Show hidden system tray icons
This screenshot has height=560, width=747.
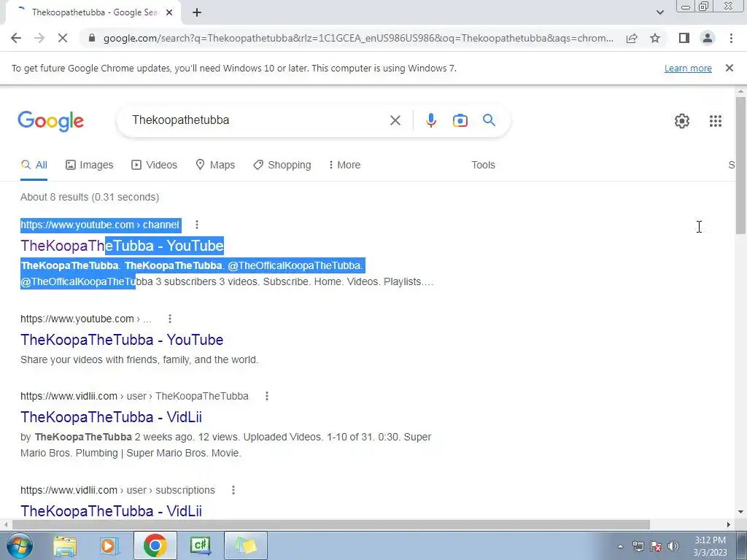[x=620, y=546]
